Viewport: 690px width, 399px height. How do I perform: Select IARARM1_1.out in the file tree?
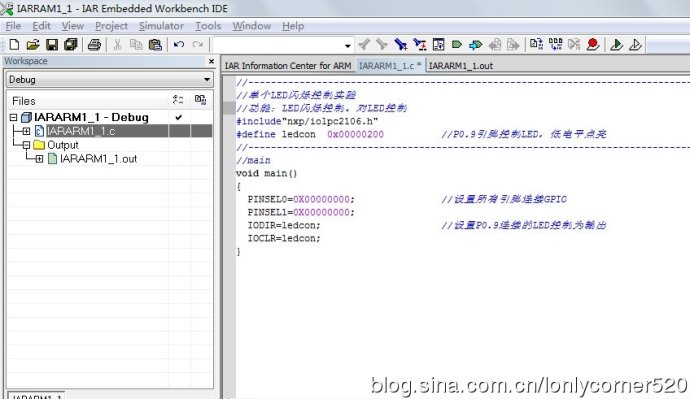click(x=99, y=159)
